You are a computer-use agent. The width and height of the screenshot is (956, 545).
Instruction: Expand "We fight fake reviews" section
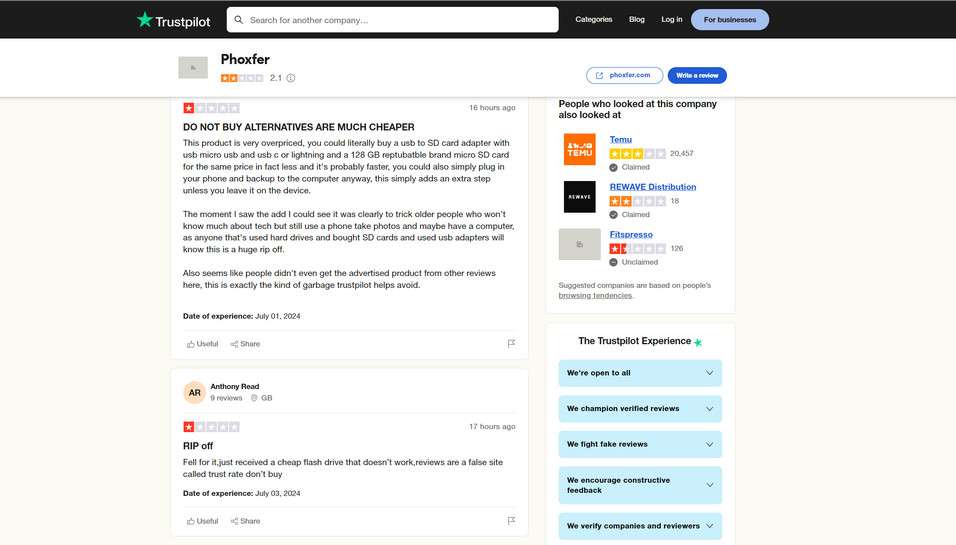tap(640, 444)
